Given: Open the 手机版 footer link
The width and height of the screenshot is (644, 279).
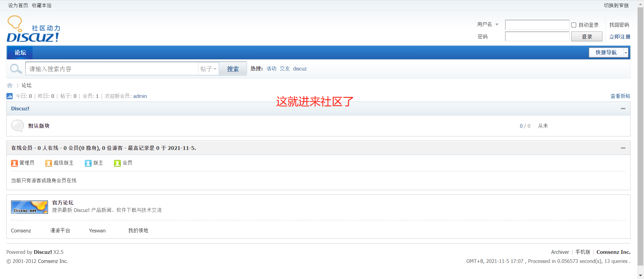Looking at the screenshot, I should [x=583, y=252].
